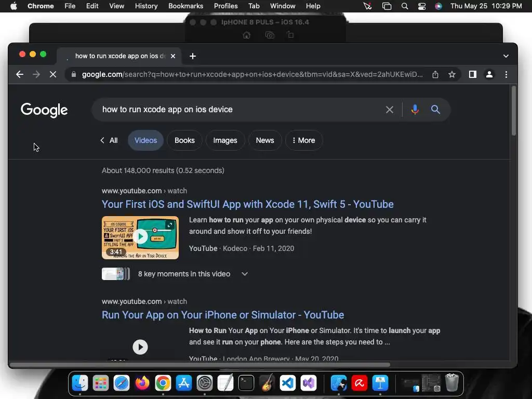The width and height of the screenshot is (532, 399).
Task: Open the Profiles menu
Action: click(225, 6)
